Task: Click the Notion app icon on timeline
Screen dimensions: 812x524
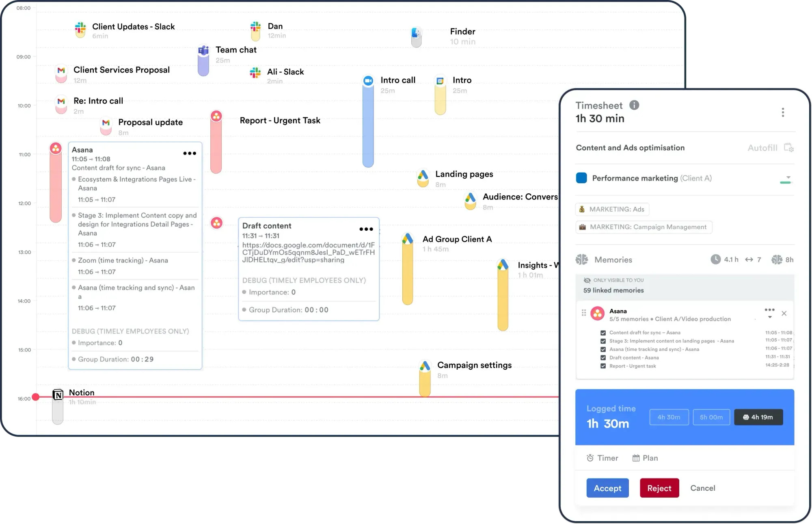Action: coord(58,394)
